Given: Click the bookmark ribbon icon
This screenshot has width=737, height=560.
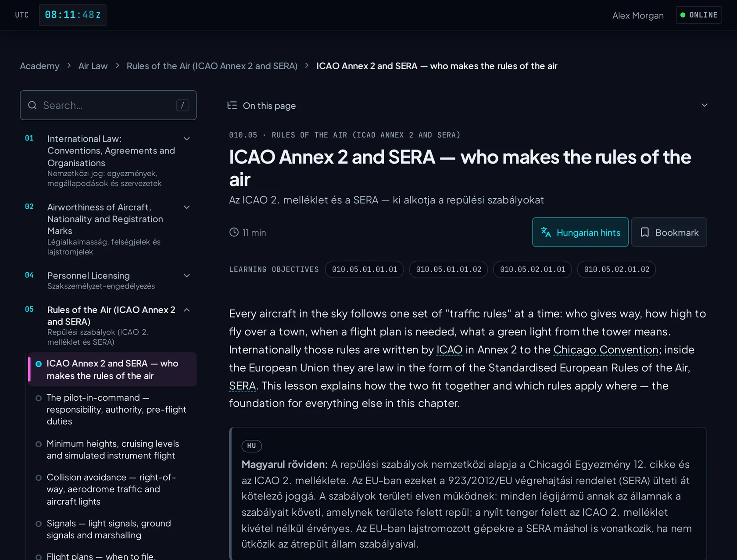Looking at the screenshot, I should coord(644,232).
